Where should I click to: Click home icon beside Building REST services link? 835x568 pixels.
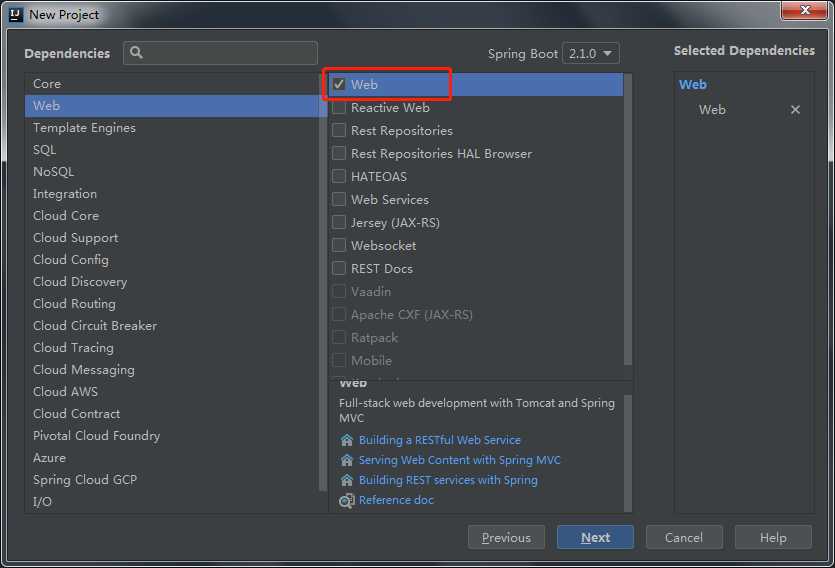pos(347,480)
